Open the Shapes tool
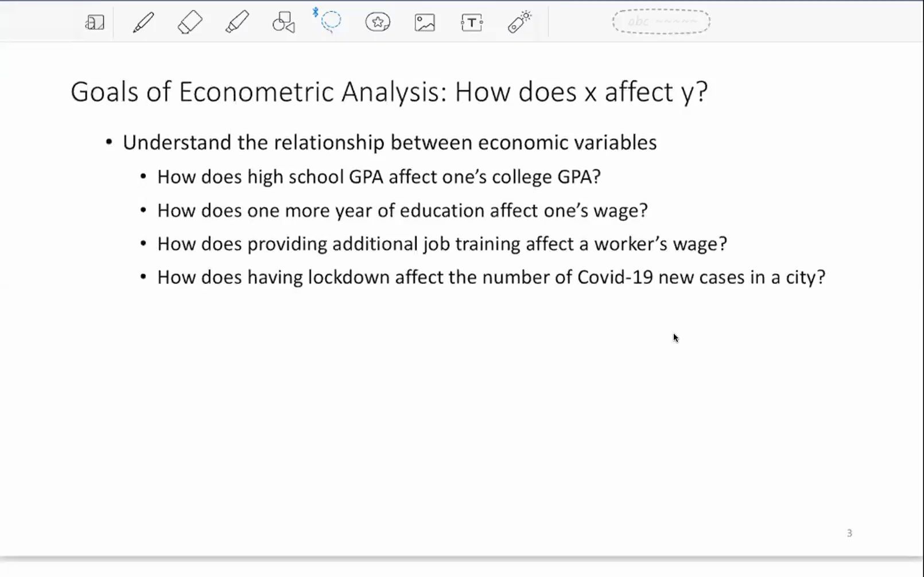 284,22
